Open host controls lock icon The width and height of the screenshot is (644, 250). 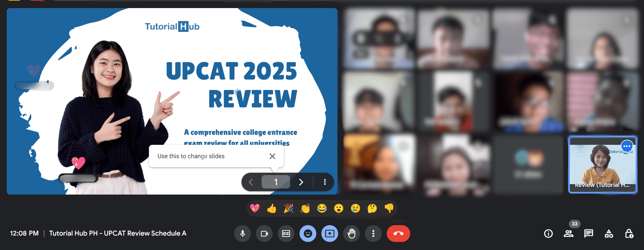pos(629,234)
